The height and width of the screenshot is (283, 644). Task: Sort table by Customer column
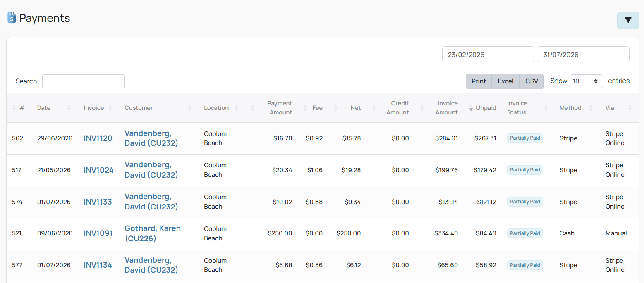pyautogui.click(x=158, y=108)
